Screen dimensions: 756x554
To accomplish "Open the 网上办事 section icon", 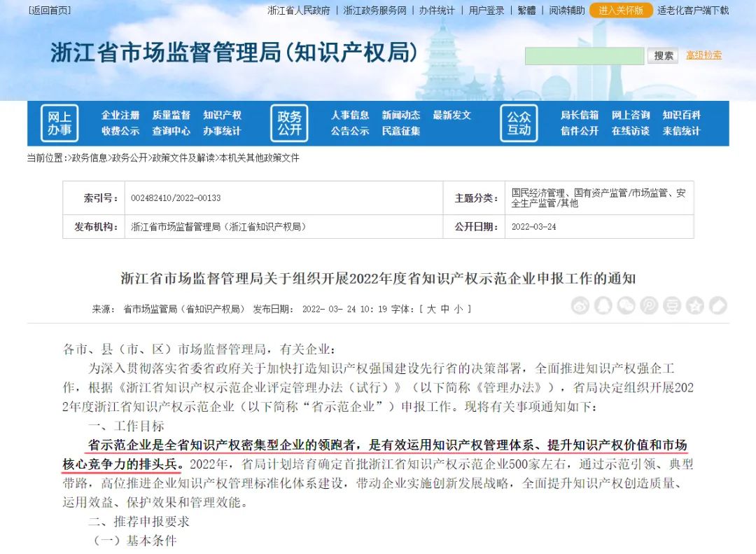I will click(59, 123).
